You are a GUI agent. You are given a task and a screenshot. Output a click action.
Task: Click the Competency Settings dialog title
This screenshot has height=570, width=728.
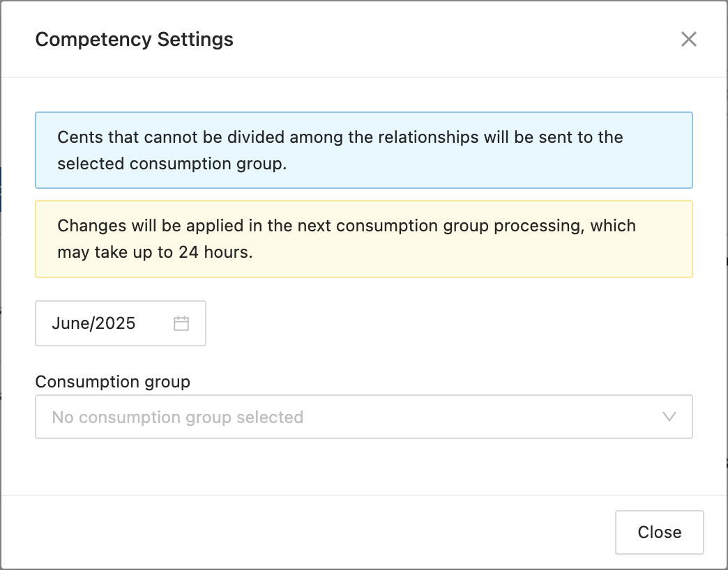coord(134,39)
